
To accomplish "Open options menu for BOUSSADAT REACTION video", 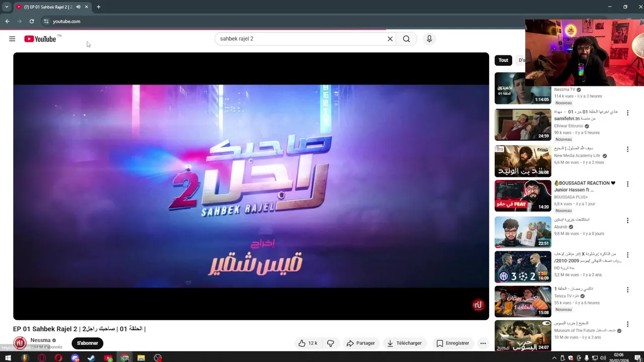I will point(627,184).
